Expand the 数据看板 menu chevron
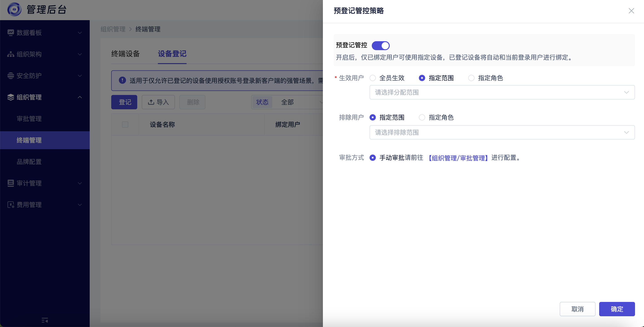644x327 pixels. pyautogui.click(x=80, y=33)
